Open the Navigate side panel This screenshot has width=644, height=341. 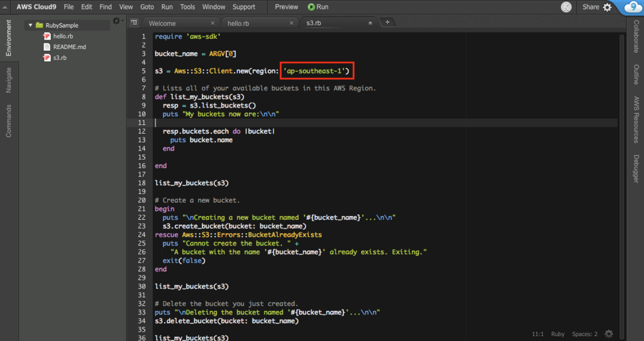(9, 80)
